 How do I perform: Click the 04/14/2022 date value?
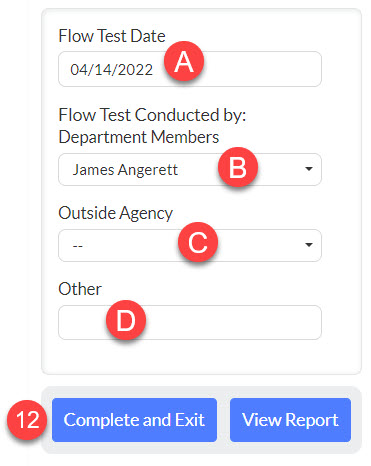pyautogui.click(x=111, y=70)
